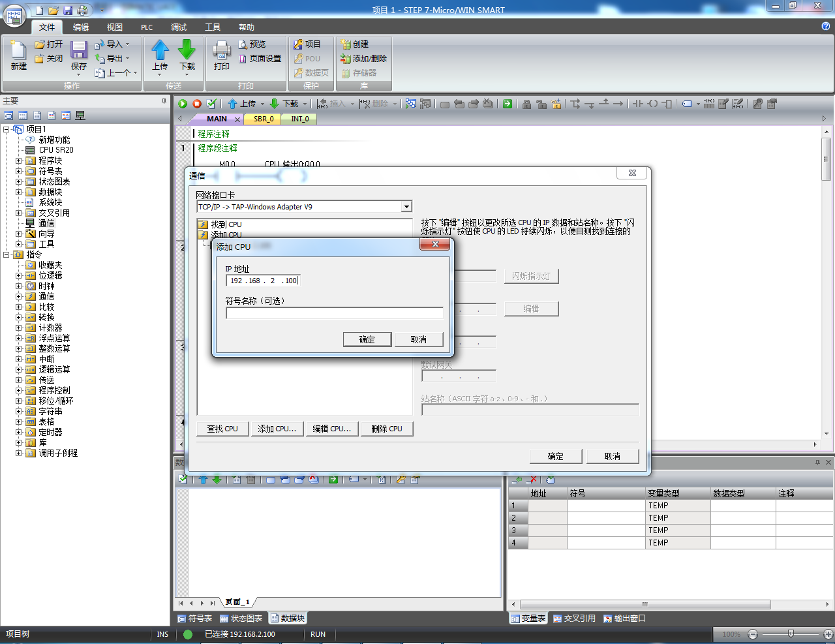Click 确定 in the 通信 dialog

pos(556,456)
